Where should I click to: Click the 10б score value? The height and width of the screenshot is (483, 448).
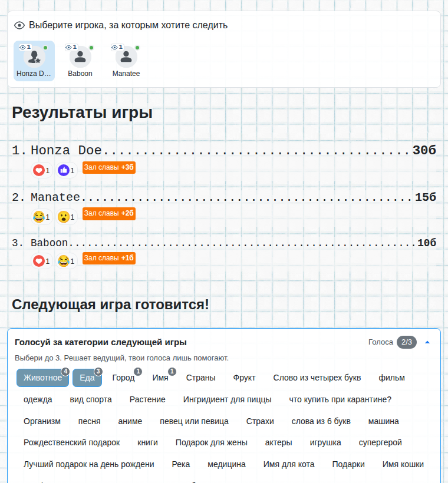[427, 243]
